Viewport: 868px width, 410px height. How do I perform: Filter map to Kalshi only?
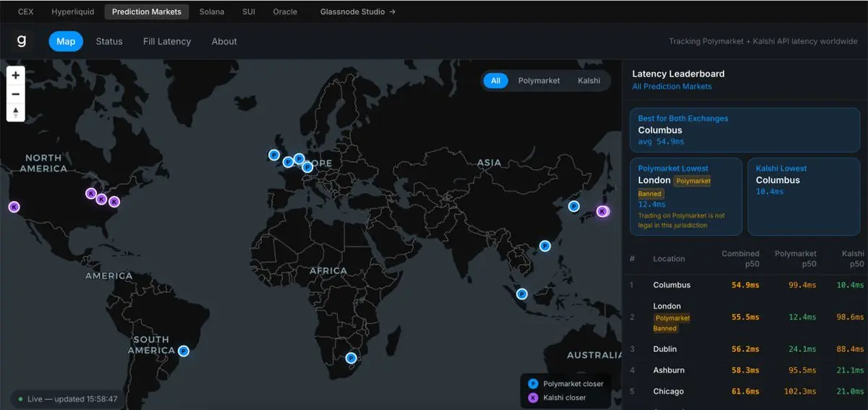pos(589,80)
